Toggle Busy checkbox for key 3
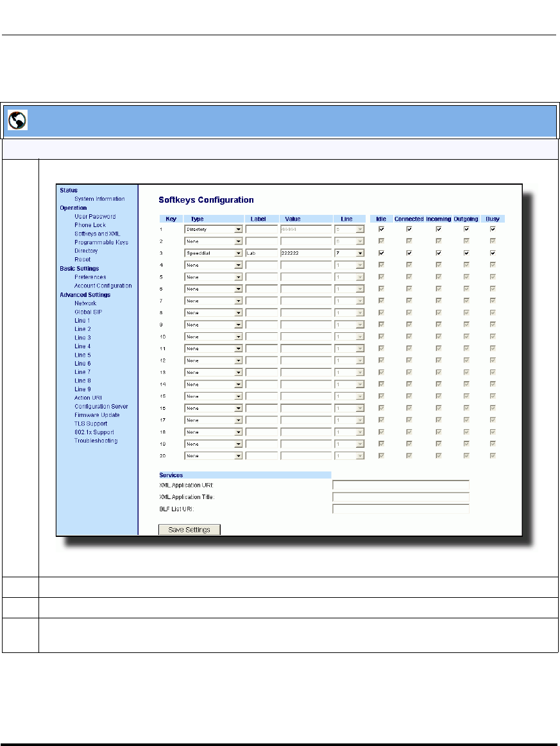The height and width of the screenshot is (746, 560). click(493, 253)
